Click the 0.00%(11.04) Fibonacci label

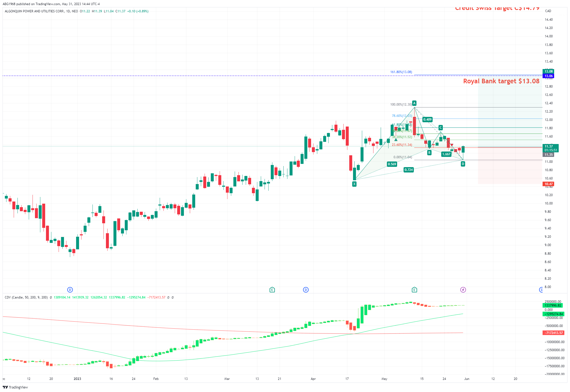(403, 157)
